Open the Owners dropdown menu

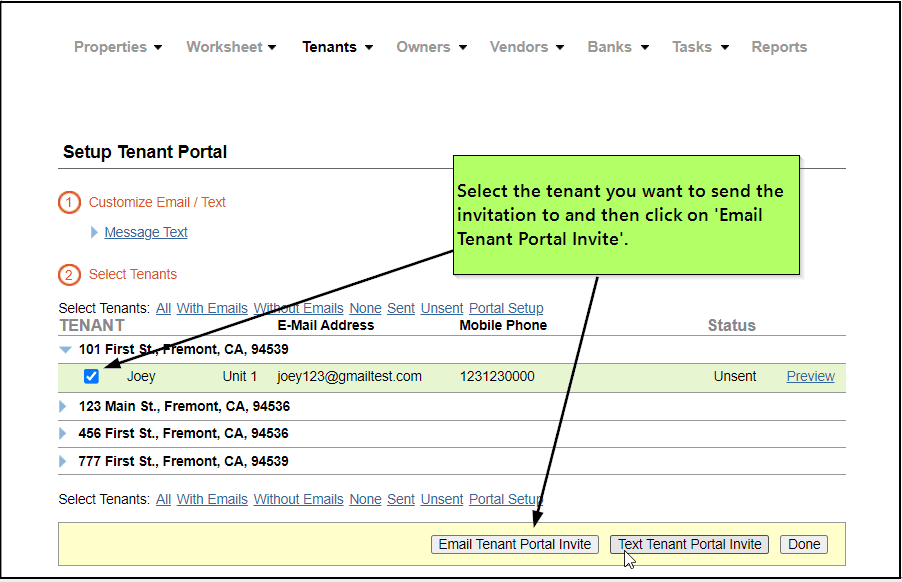pyautogui.click(x=430, y=47)
